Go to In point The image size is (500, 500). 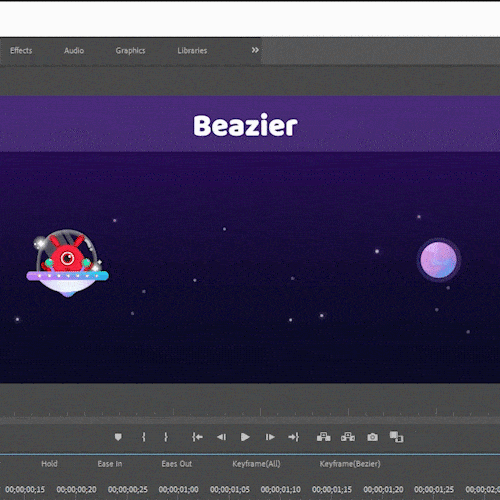pyautogui.click(x=197, y=437)
